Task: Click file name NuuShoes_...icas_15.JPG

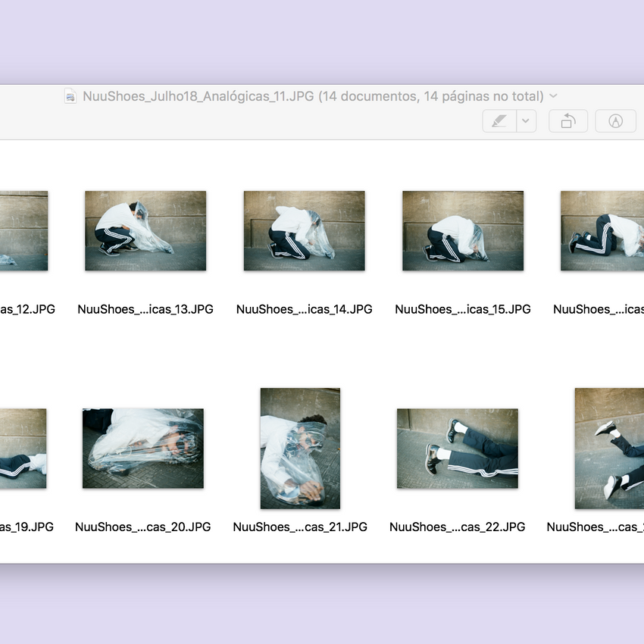Action: (463, 309)
